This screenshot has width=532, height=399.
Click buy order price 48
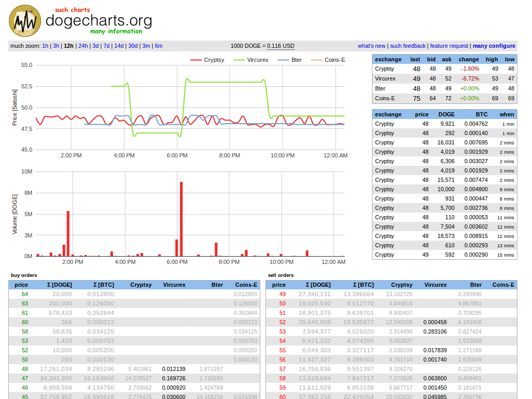(25, 369)
